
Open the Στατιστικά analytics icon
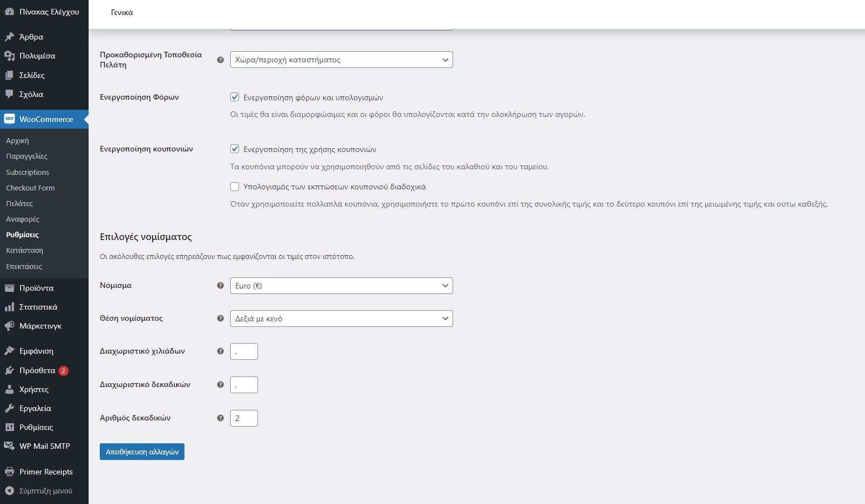pyautogui.click(x=9, y=307)
